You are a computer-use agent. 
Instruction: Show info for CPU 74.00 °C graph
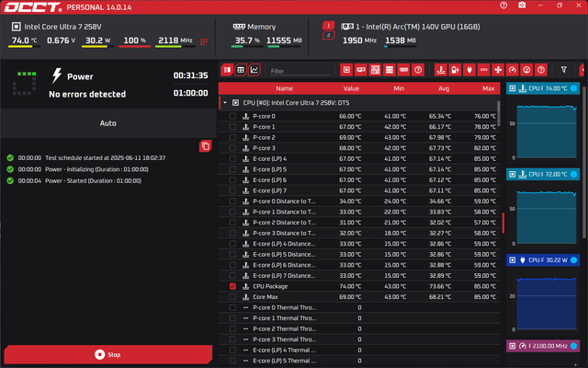pyautogui.click(x=573, y=88)
